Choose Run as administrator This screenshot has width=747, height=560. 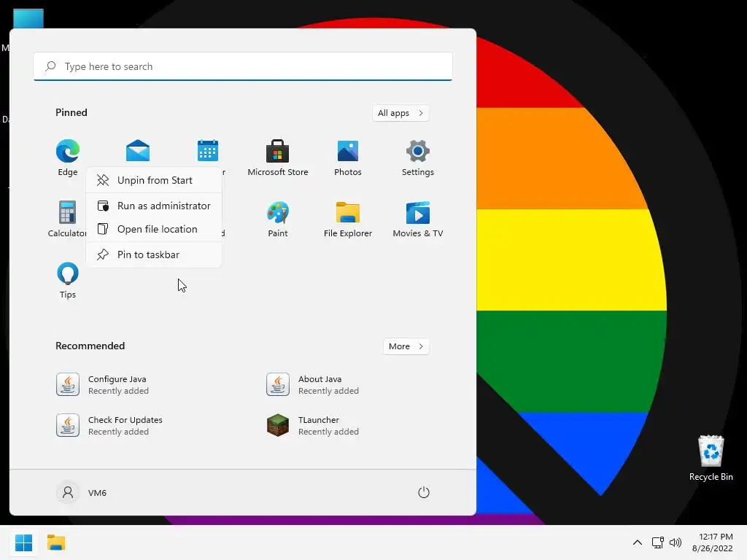tap(154, 206)
